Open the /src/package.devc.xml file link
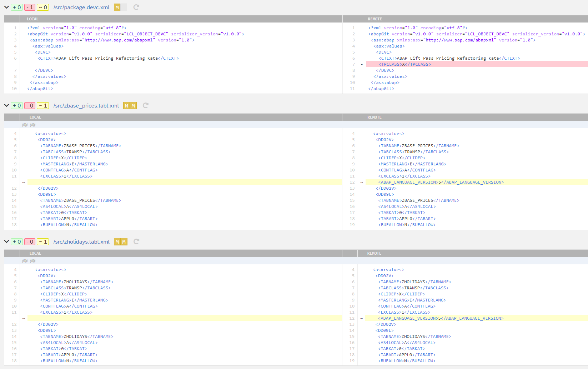Screen dimensions: 588x369 (81, 7)
